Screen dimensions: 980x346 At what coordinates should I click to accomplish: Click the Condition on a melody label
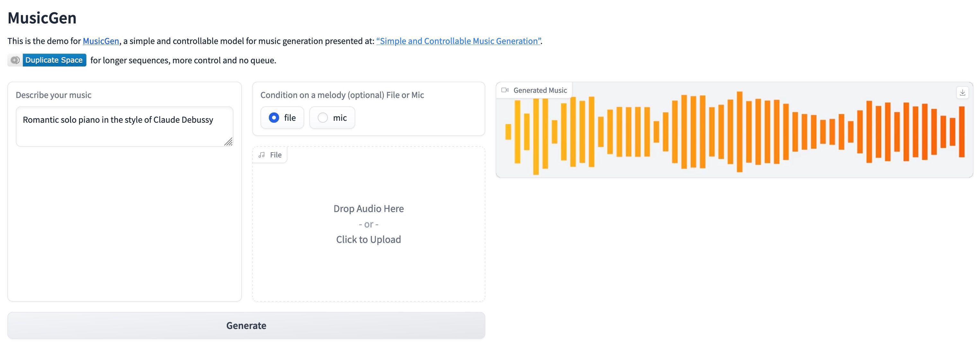point(342,95)
